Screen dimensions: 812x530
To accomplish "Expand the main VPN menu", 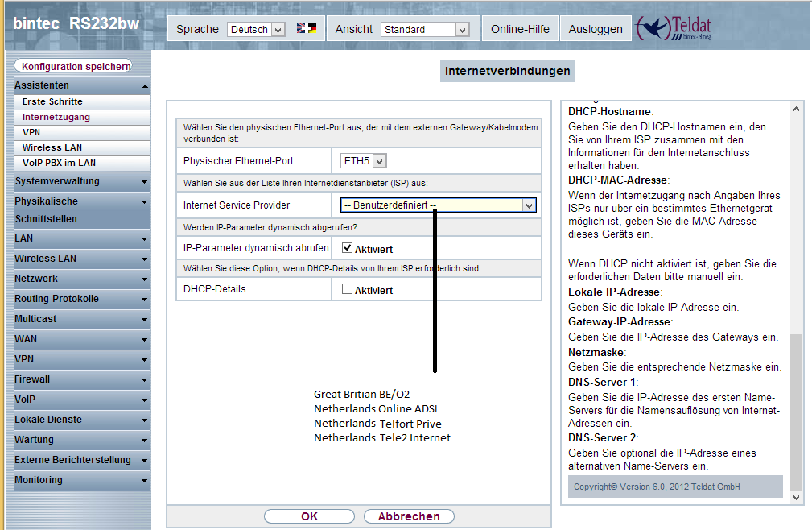I will (x=82, y=359).
